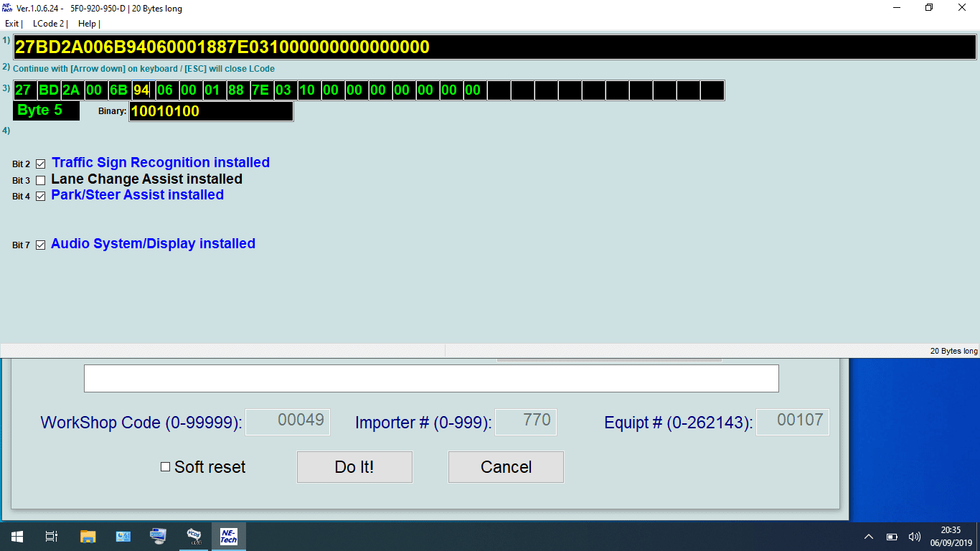The height and width of the screenshot is (551, 980).
Task: Click the Cancel button
Action: pyautogui.click(x=506, y=467)
